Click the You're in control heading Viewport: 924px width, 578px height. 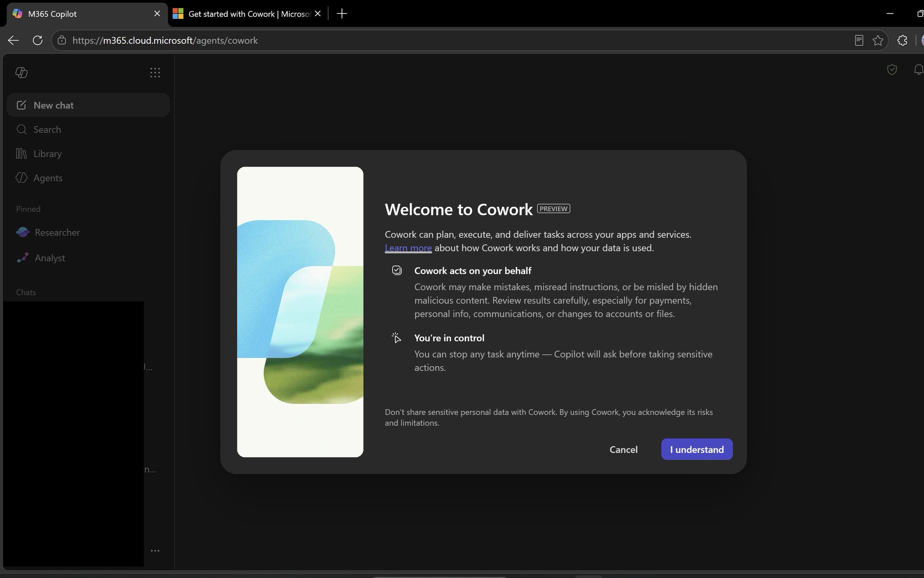pos(449,338)
